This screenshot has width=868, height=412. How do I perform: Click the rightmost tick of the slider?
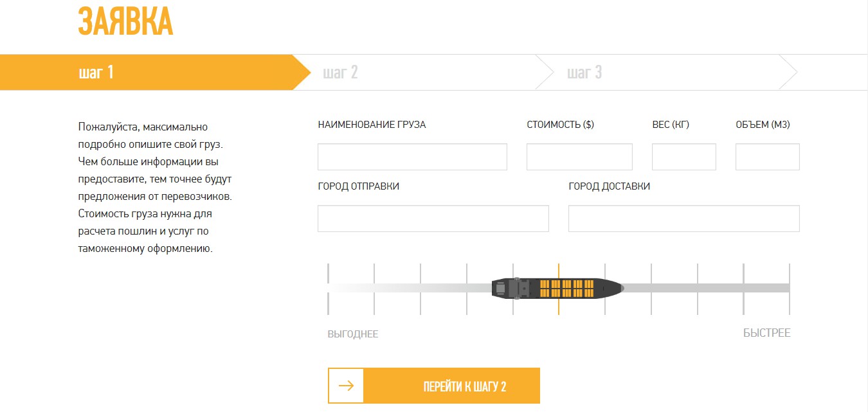click(790, 289)
